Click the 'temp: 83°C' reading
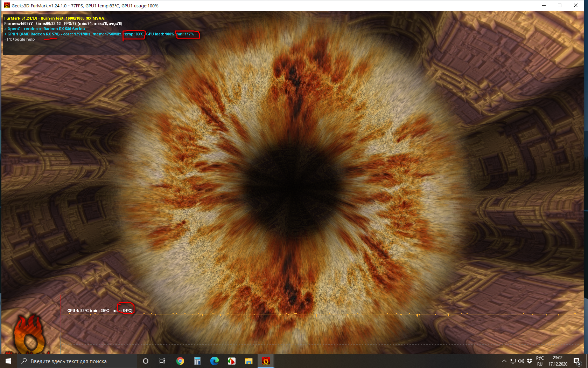Image resolution: width=588 pixels, height=368 pixels. point(134,34)
